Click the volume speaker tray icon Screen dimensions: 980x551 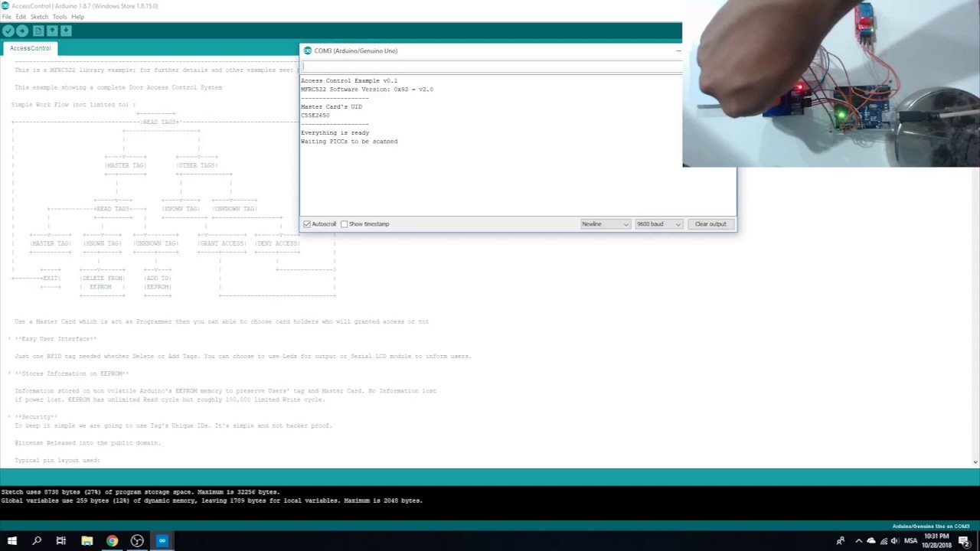pyautogui.click(x=895, y=541)
